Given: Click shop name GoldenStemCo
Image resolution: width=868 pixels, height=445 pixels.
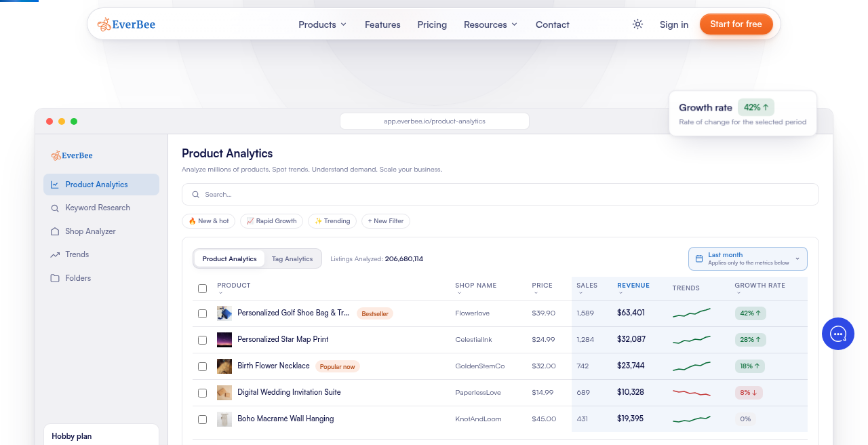Looking at the screenshot, I should (x=480, y=366).
